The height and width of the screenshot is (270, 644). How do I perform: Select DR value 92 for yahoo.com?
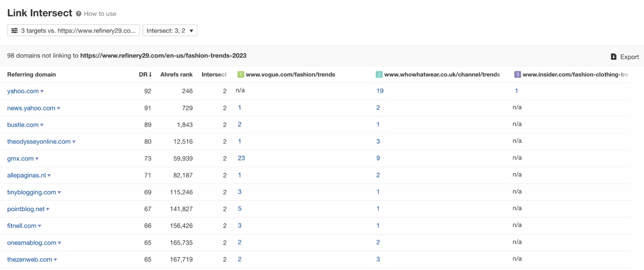click(148, 91)
